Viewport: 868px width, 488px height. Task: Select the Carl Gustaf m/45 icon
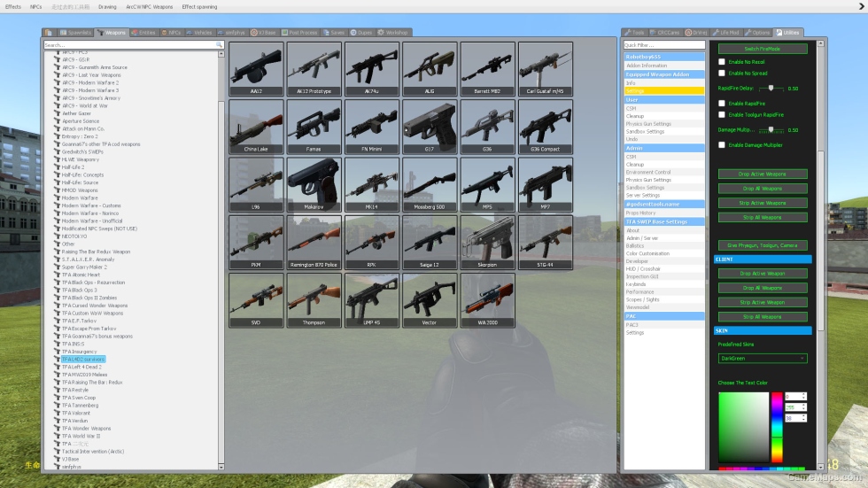click(546, 68)
